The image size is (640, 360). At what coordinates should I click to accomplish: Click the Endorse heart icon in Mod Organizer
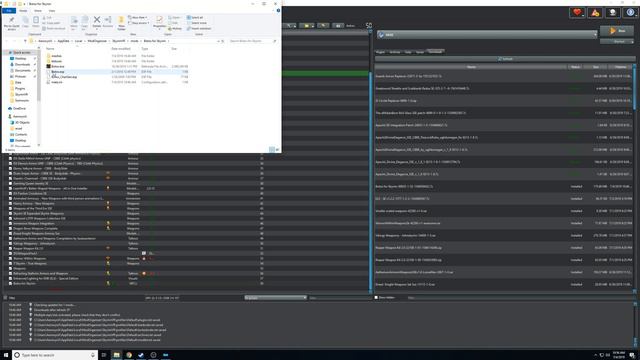(x=577, y=13)
